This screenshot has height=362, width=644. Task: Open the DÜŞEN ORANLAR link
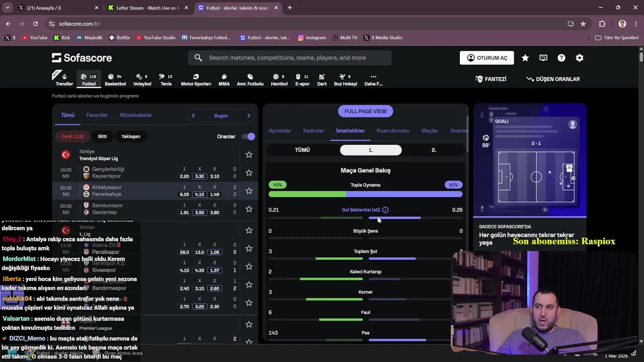coord(553,79)
